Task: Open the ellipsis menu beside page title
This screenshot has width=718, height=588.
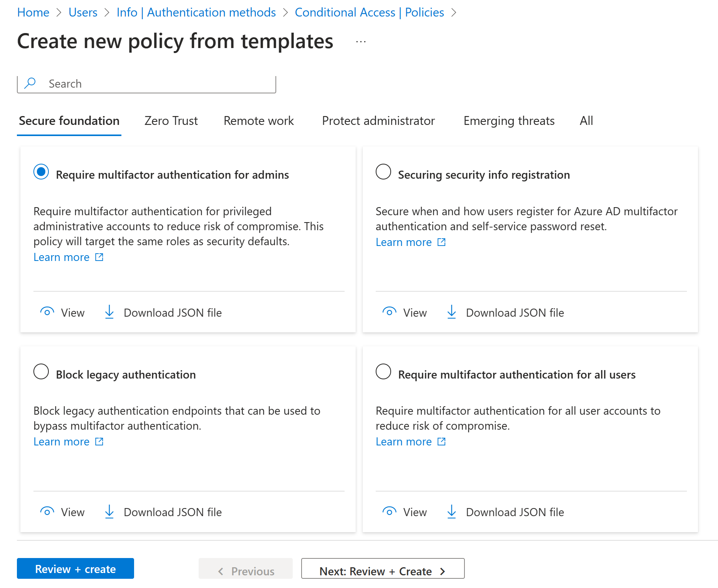Action: point(361,42)
